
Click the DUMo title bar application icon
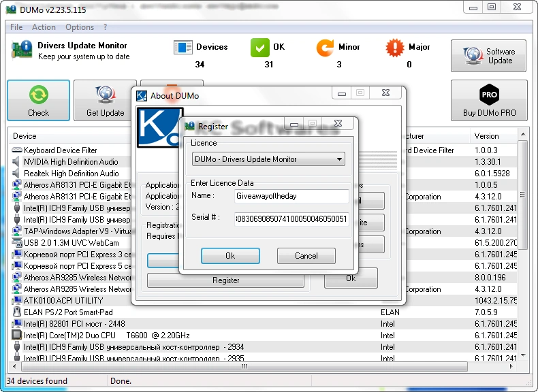coord(11,10)
